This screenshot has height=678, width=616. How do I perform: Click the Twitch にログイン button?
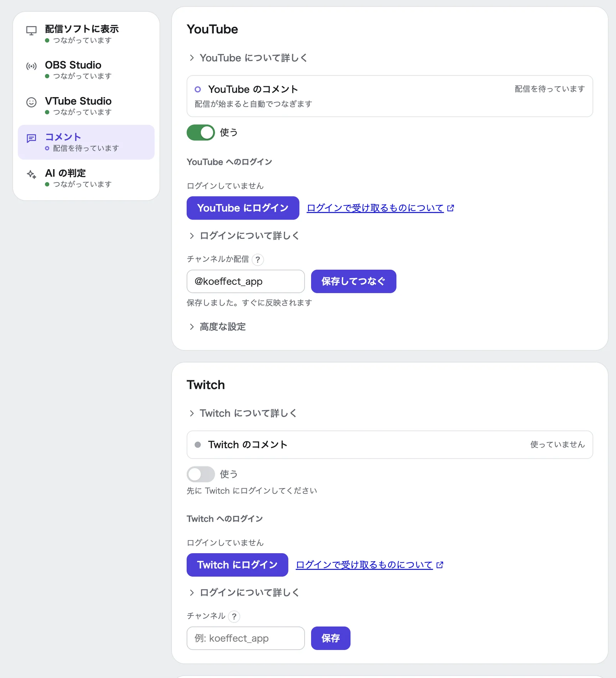click(x=237, y=565)
